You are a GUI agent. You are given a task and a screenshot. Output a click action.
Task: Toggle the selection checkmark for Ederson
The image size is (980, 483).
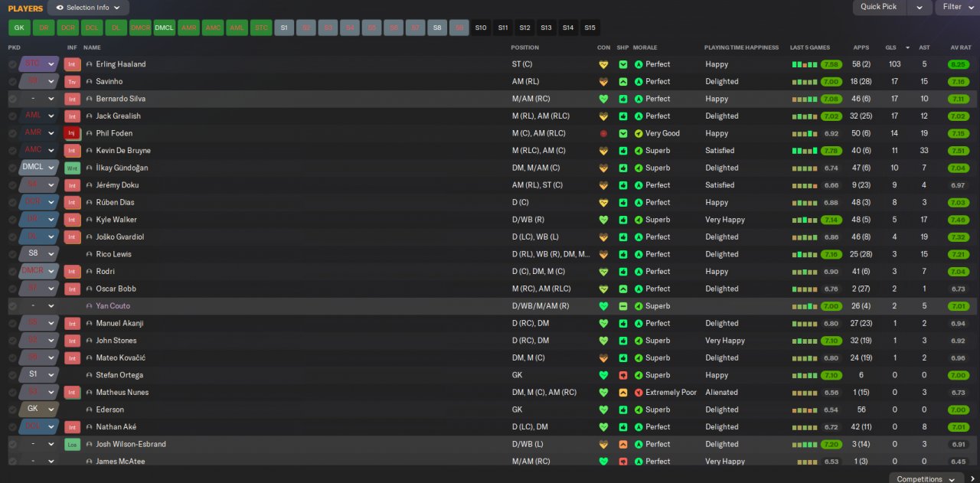click(x=12, y=410)
